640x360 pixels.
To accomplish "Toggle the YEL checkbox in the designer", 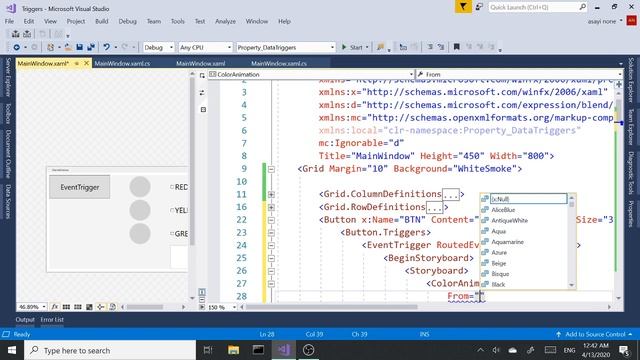I will coord(172,210).
